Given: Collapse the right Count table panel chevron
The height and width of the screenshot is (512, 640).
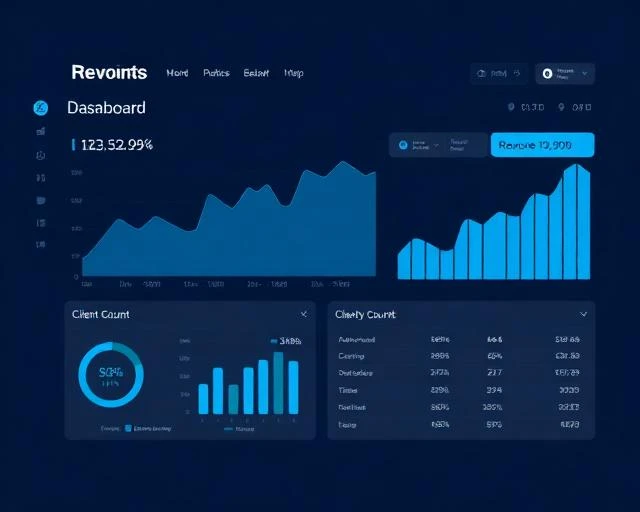Looking at the screenshot, I should (584, 314).
